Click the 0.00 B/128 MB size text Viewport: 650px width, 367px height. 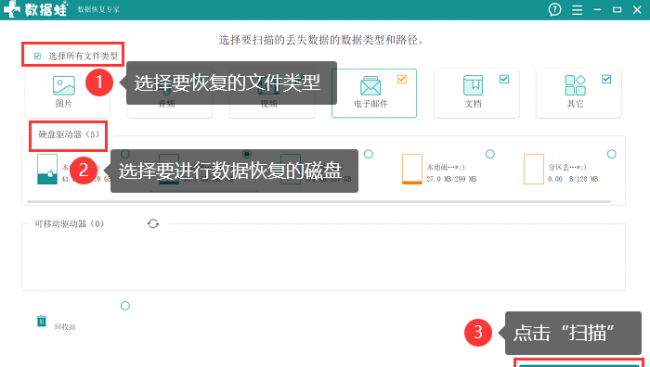point(573,179)
